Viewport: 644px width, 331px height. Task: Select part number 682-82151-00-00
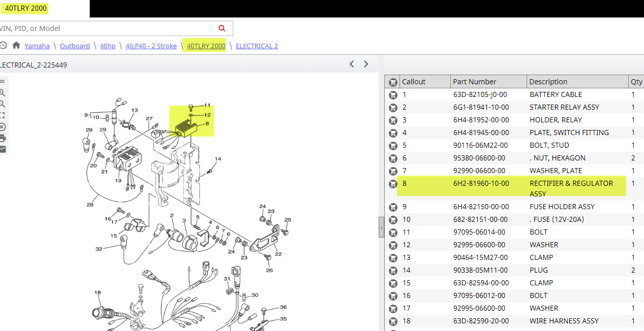pyautogui.click(x=480, y=219)
